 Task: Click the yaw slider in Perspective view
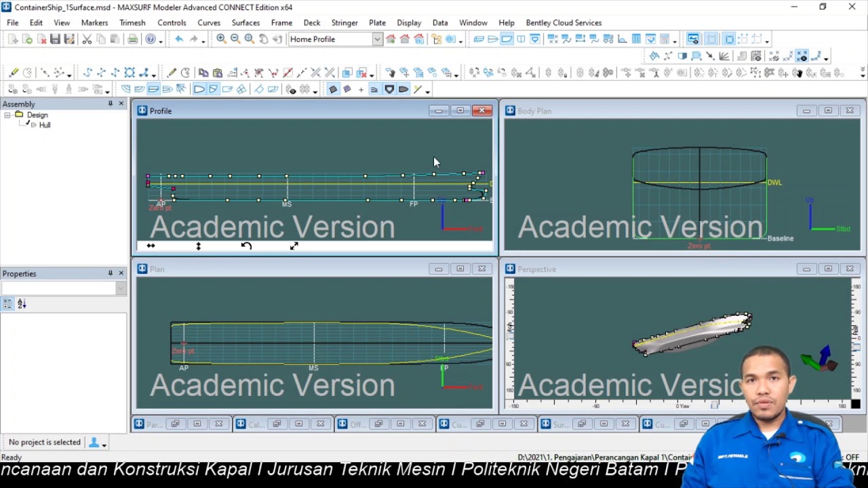(x=714, y=405)
